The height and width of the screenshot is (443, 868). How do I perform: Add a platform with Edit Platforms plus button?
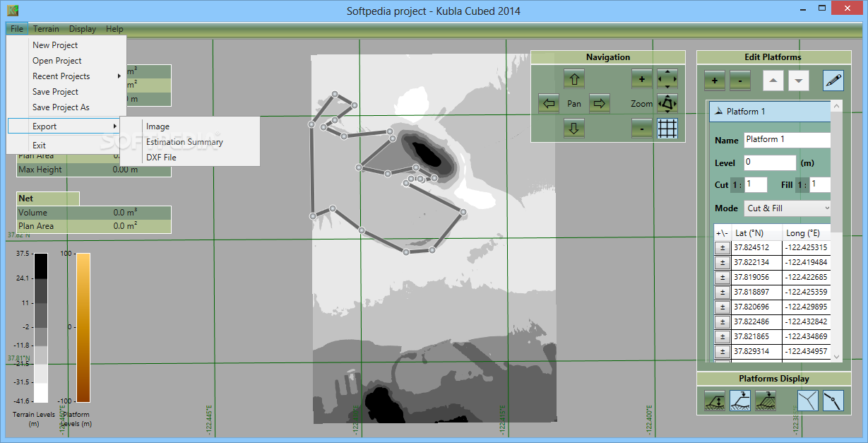coord(714,81)
